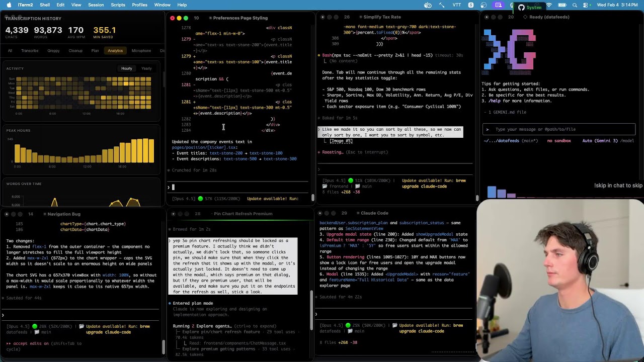The width and height of the screenshot is (644, 362).
Task: Click the Ready (datafeeds) pane title
Action: tap(549, 17)
